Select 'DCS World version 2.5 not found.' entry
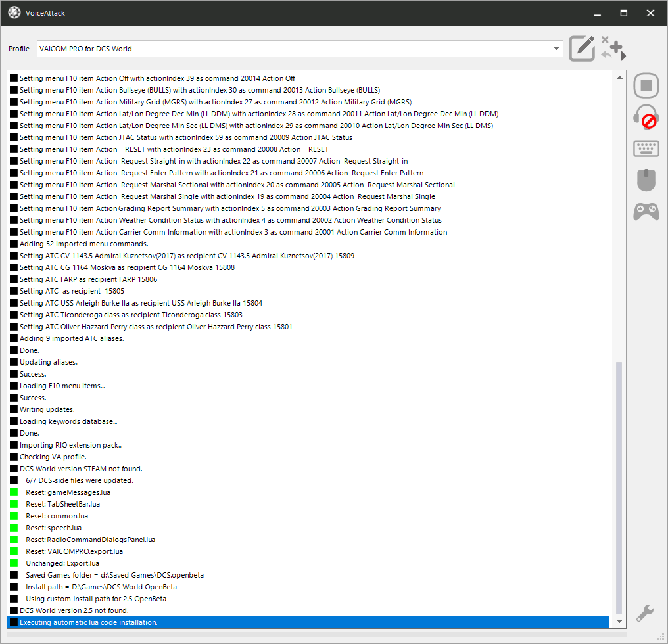Image resolution: width=668 pixels, height=644 pixels. 308,610
